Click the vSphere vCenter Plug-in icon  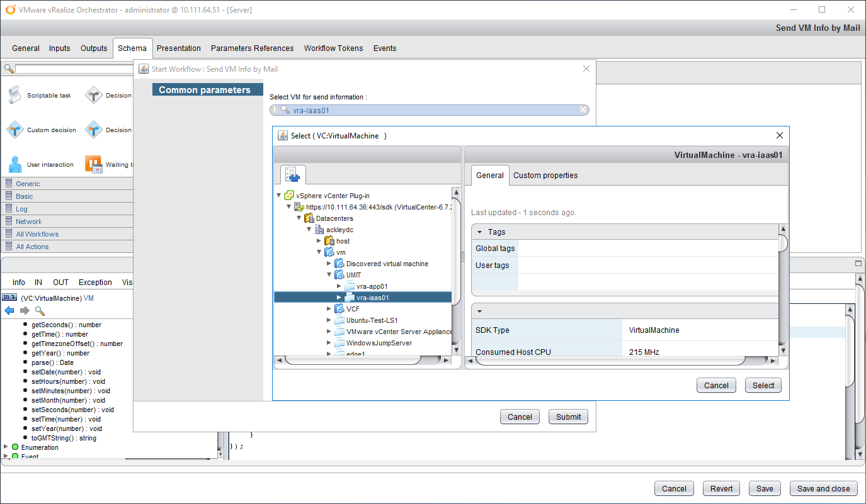(289, 196)
